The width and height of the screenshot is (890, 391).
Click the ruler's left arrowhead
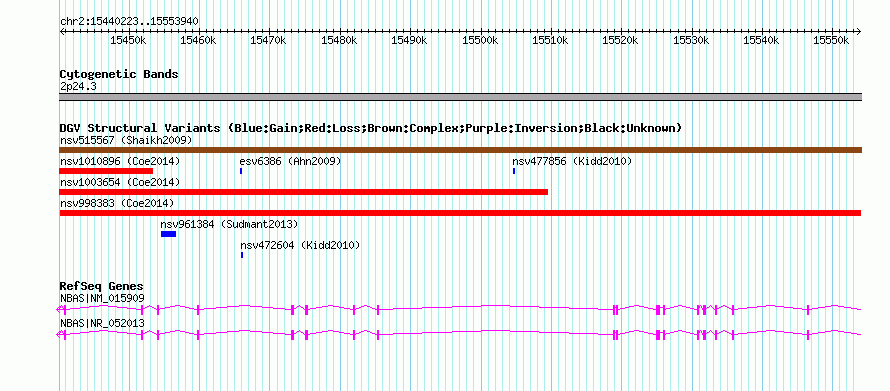(x=62, y=31)
